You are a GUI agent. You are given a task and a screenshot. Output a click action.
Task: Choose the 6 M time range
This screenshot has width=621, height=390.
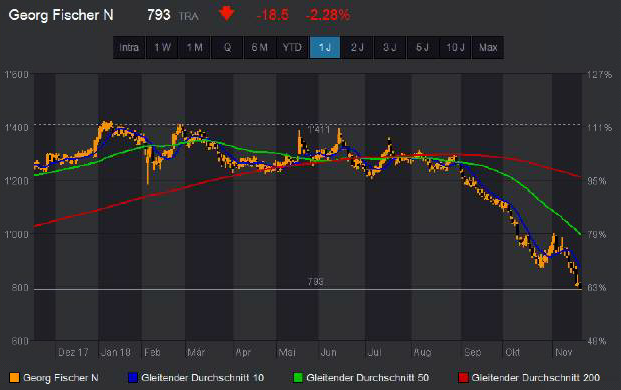coord(260,48)
